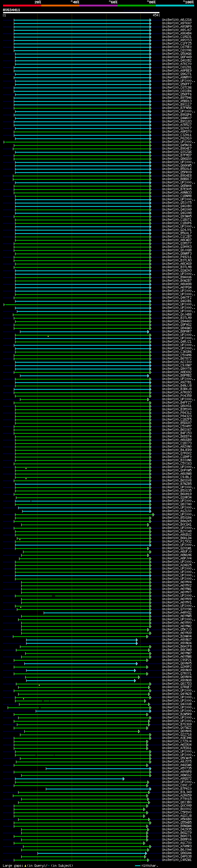Click the green alignment bar for UniRef100_C4M2W1
This screenshot has width=197, height=868.
(81, 860)
